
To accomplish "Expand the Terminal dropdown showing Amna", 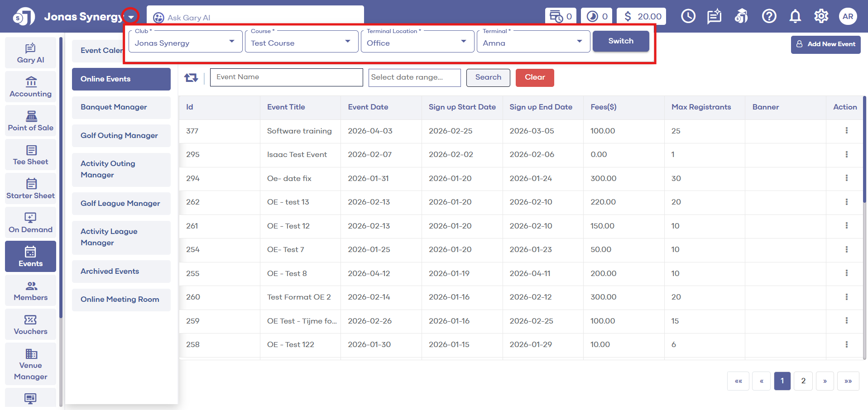I will [533, 42].
